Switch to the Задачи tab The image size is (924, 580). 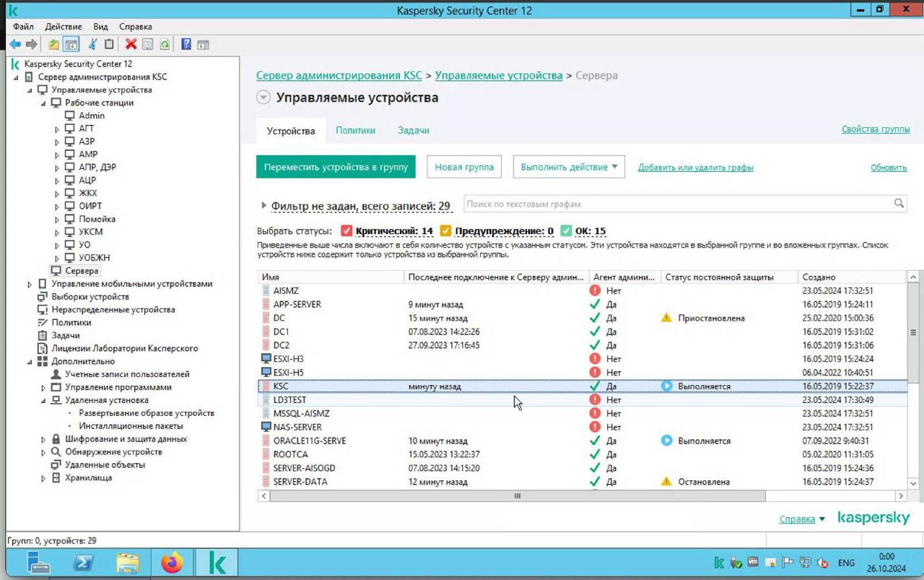point(414,130)
